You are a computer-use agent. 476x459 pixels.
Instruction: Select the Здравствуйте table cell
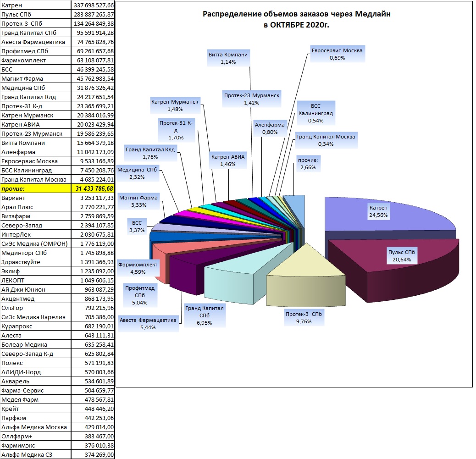[35, 262]
